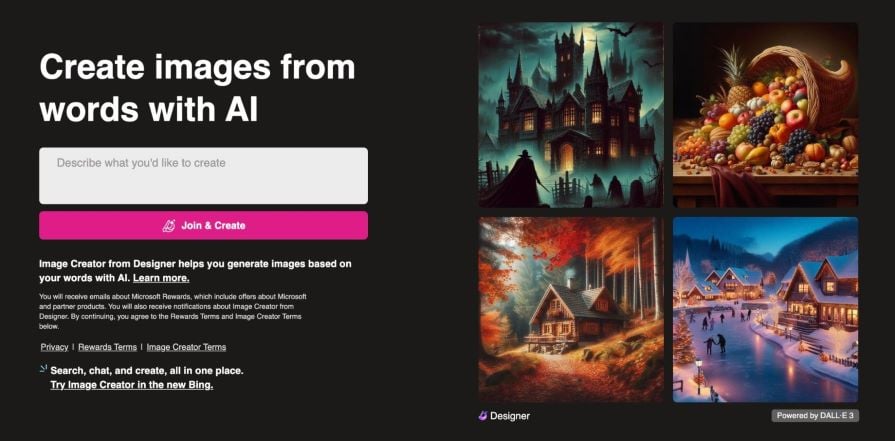
Task: Click the prompt box to describe an image
Action: pyautogui.click(x=203, y=176)
